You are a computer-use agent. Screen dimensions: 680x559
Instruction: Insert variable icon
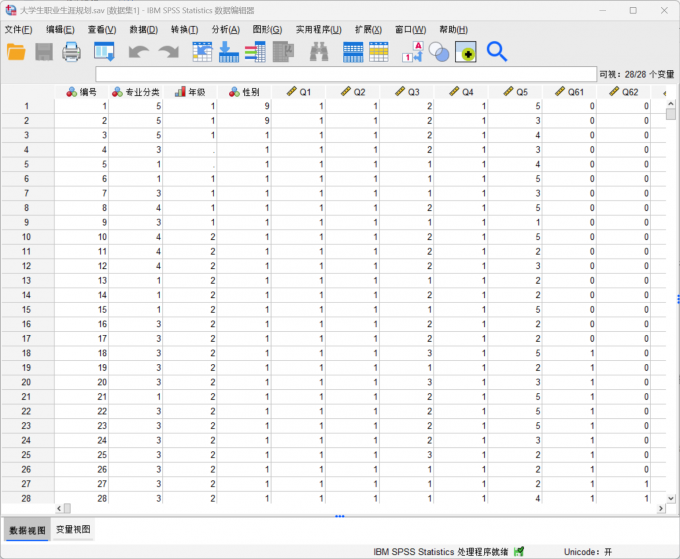click(379, 52)
